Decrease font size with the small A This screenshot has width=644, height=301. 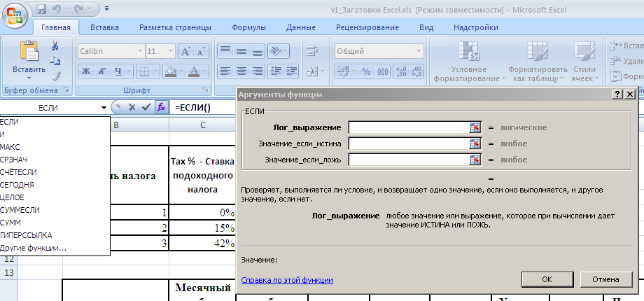pos(200,51)
